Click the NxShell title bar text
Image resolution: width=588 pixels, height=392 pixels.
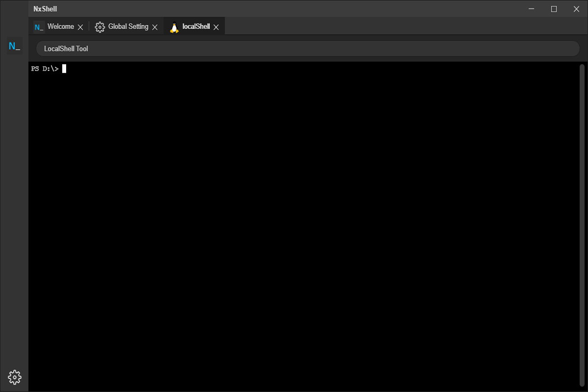[x=44, y=8]
